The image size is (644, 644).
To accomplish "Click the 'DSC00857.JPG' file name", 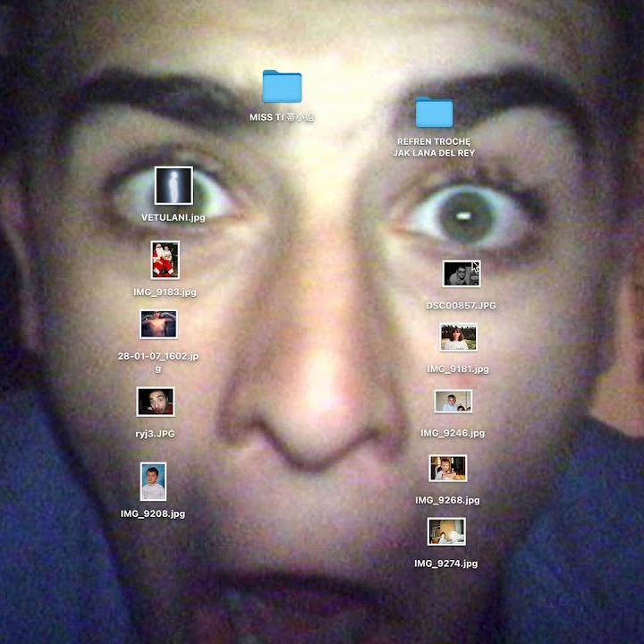I will (461, 306).
